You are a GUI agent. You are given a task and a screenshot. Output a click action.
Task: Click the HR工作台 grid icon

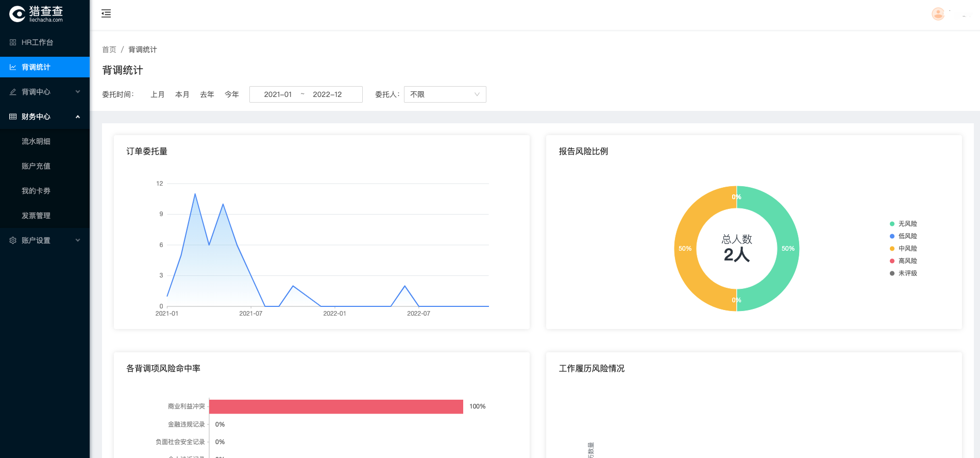pos(13,42)
